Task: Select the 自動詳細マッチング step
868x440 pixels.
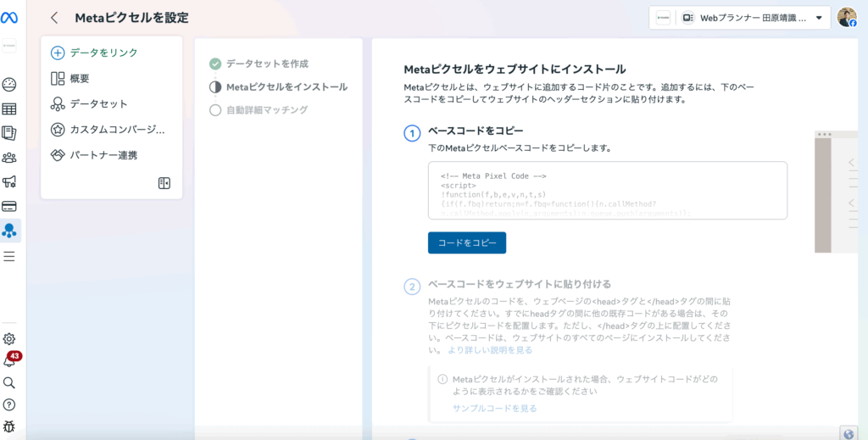Action: (x=266, y=109)
